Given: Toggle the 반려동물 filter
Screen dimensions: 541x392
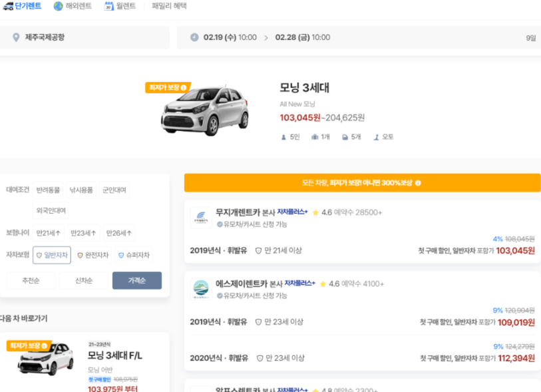Looking at the screenshot, I should coord(48,190).
